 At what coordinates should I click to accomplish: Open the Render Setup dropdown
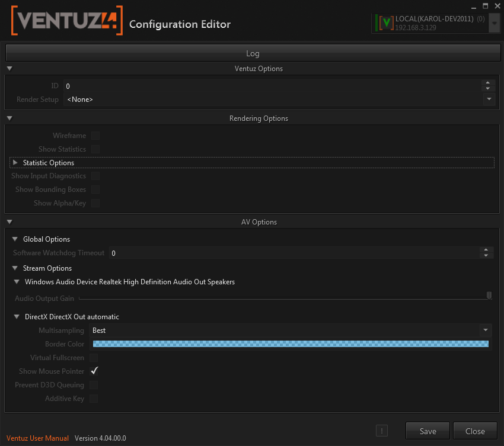click(x=488, y=100)
